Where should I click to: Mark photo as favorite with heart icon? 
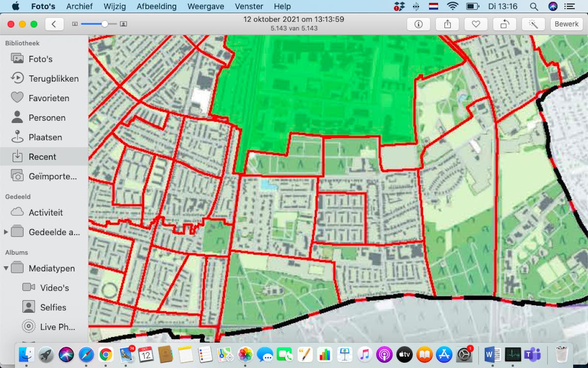point(475,24)
